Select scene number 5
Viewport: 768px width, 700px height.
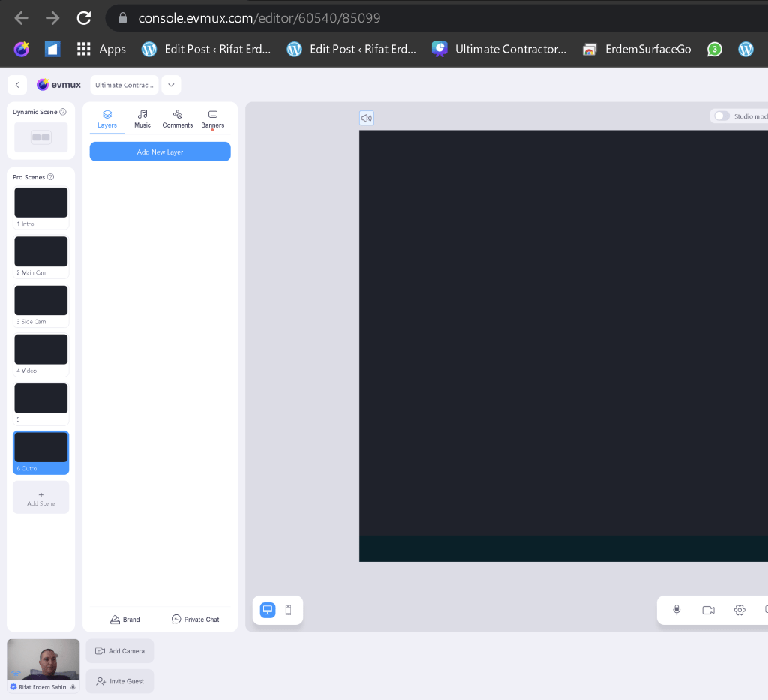pos(41,404)
